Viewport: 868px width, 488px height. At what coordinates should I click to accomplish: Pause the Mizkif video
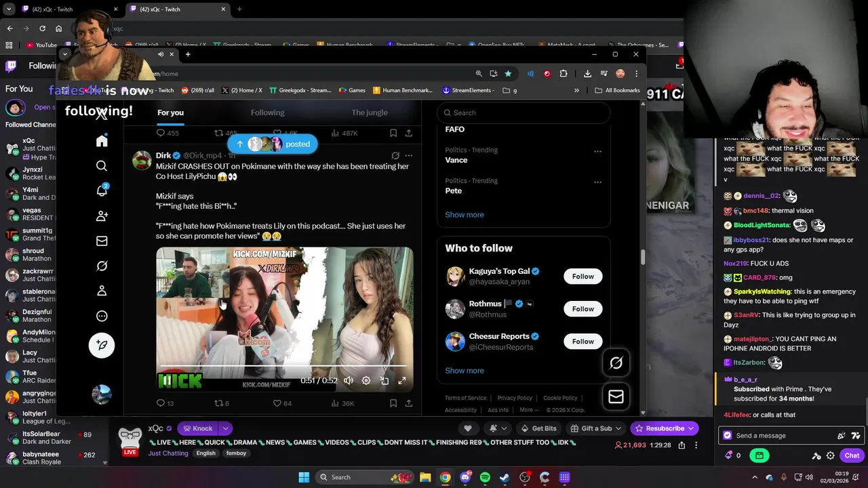click(x=167, y=381)
